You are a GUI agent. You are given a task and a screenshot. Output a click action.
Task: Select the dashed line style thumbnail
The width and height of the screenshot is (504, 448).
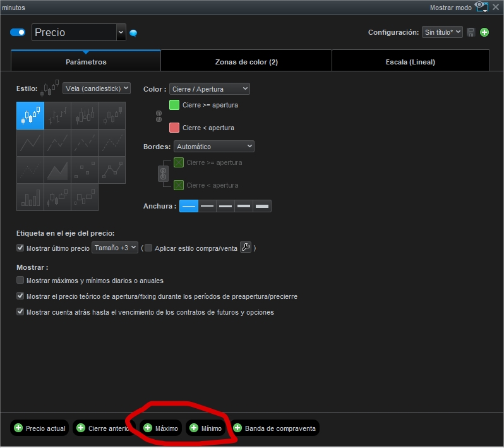[x=85, y=143]
